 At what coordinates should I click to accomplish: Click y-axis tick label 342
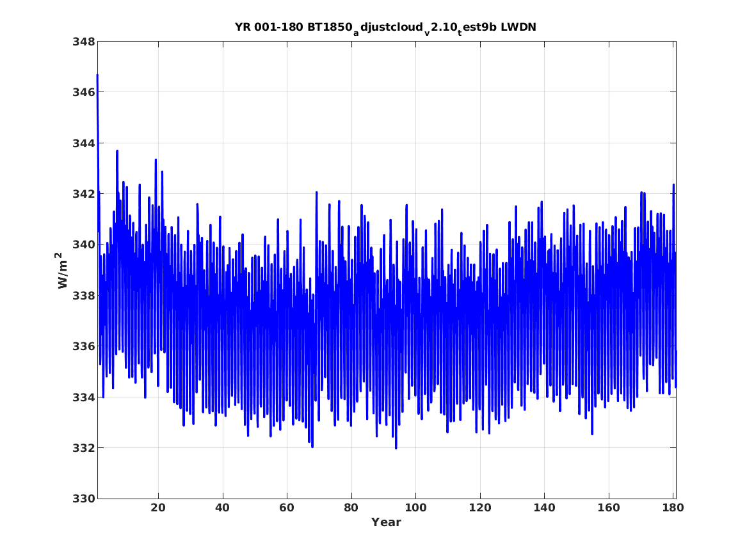point(83,194)
